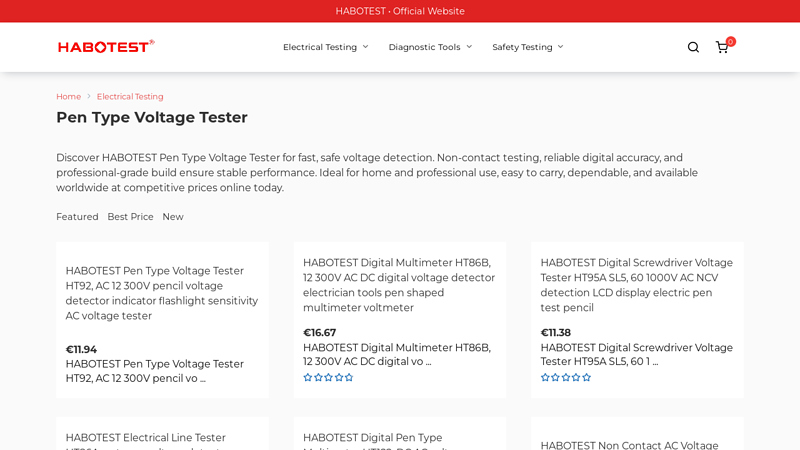Screen dimensions: 800x450
Task: Open truncated HT95A SL5, 60 1 ... link
Action: point(637,355)
